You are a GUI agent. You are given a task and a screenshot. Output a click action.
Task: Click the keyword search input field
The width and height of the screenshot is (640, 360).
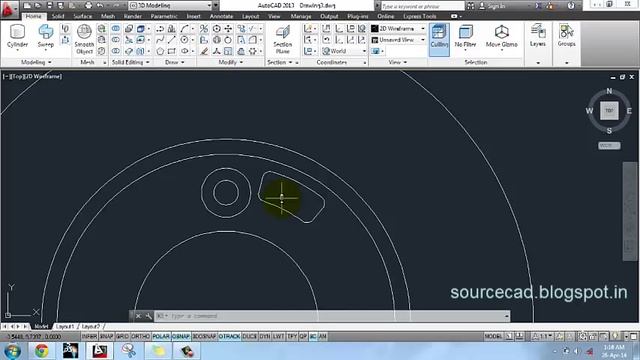pos(423,6)
